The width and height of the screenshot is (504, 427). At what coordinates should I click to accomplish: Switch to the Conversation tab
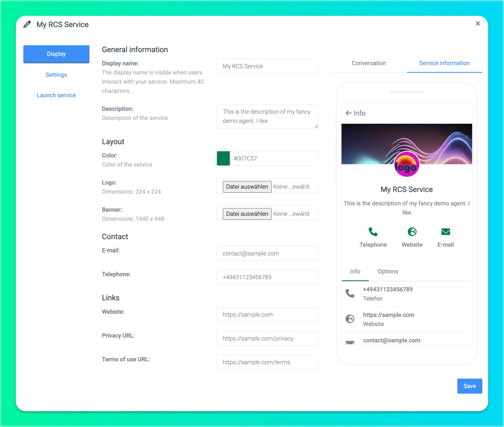coord(369,63)
